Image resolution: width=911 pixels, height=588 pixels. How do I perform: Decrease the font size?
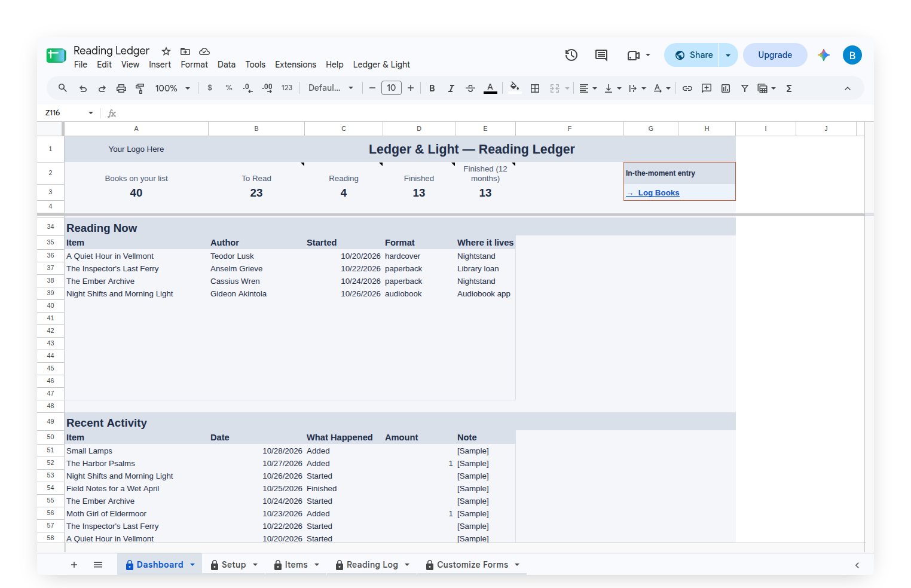point(372,88)
